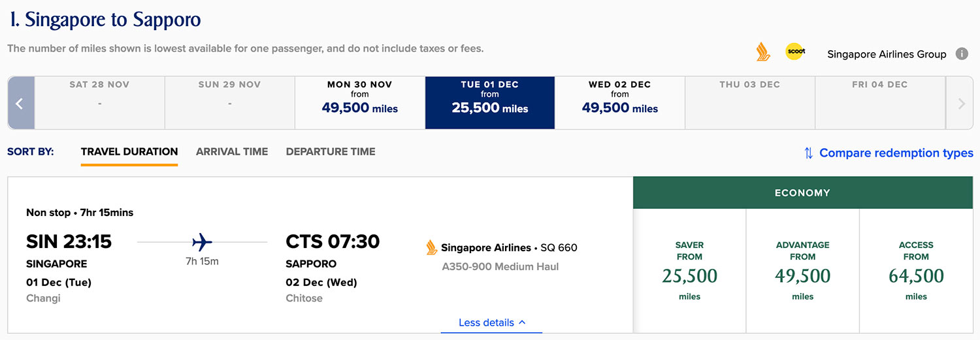Go to previous dates with left arrow
This screenshot has height=340, width=980.
20,103
